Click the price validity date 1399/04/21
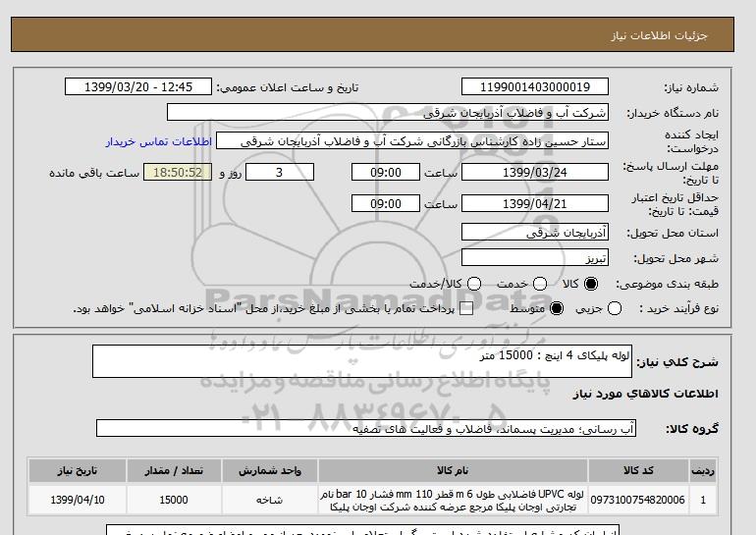756x535 pixels. pos(535,203)
